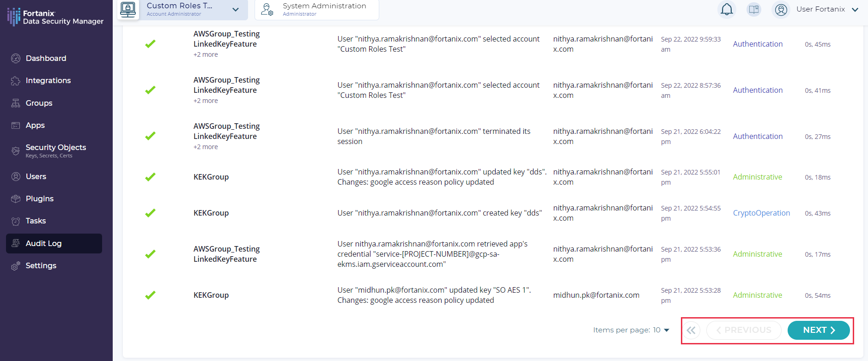Open the notifications bell icon

pyautogui.click(x=727, y=9)
